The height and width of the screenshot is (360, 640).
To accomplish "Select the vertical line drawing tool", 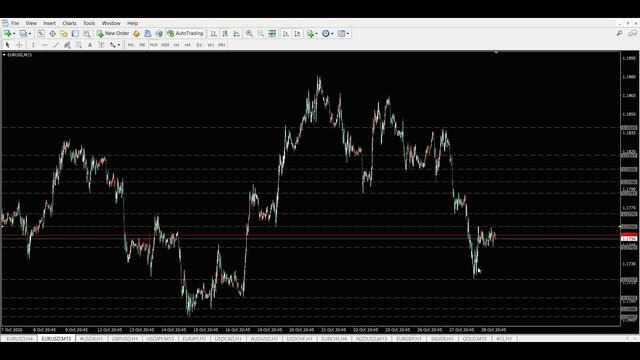I will (33, 45).
